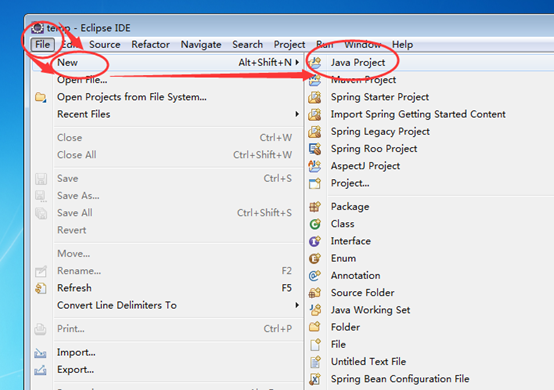Click the Java Working Set icon

[x=315, y=310]
